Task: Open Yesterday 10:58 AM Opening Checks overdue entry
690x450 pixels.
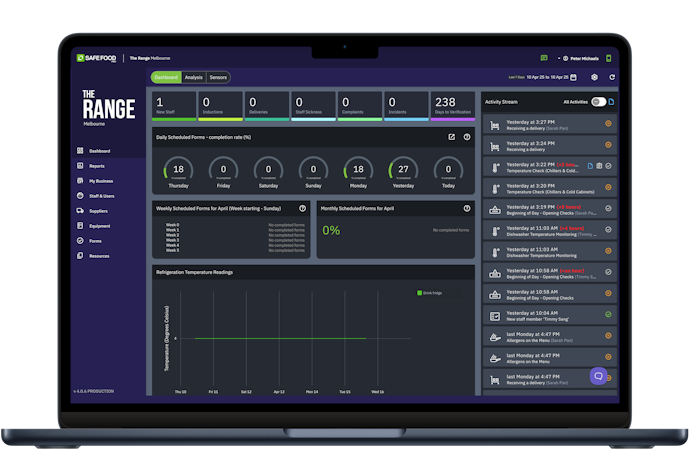Action: click(x=550, y=272)
